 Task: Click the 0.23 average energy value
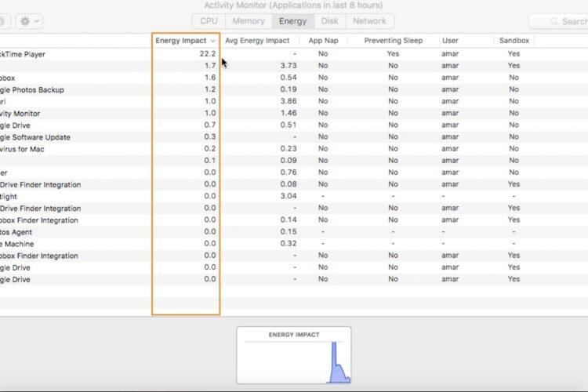point(289,148)
